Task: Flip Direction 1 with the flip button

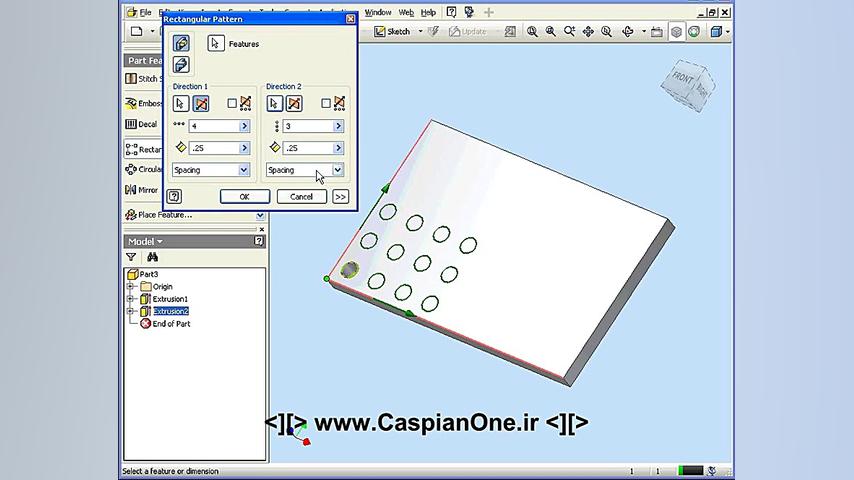Action: (201, 104)
